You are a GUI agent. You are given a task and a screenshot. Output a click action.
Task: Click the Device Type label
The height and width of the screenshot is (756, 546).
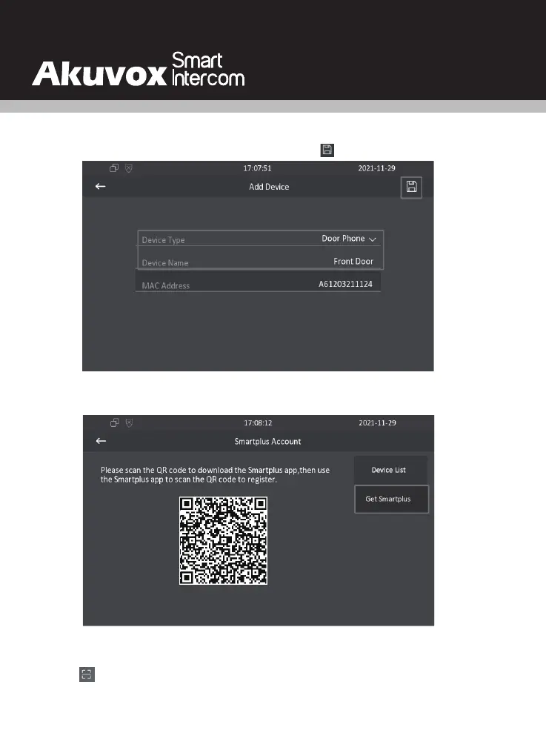164,239
